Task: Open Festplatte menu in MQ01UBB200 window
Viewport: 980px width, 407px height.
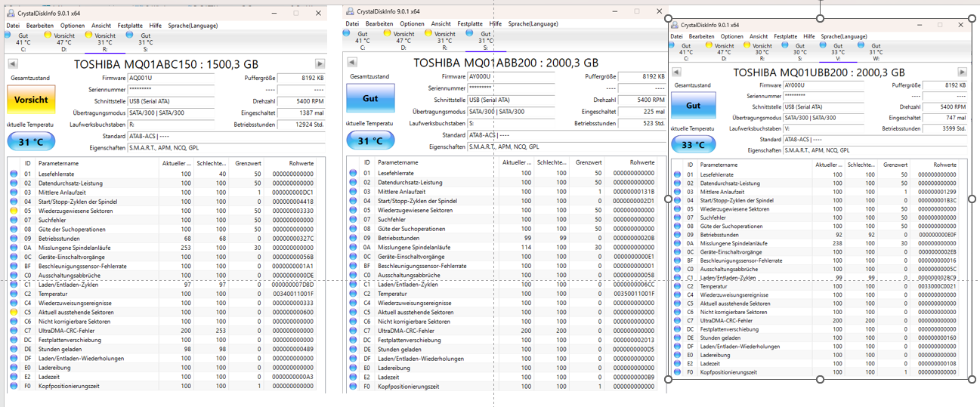Action: pyautogui.click(x=785, y=36)
